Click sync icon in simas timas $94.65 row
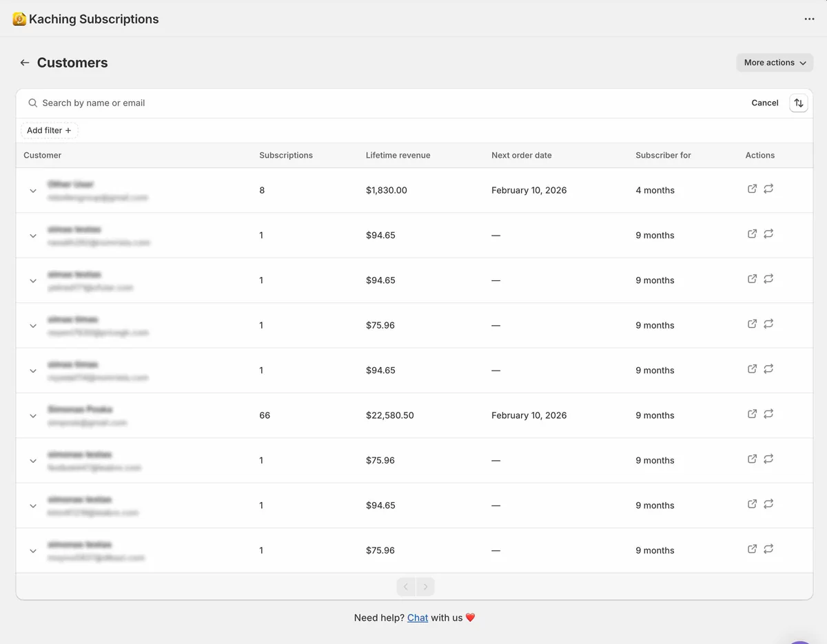This screenshot has height=644, width=827. point(768,369)
